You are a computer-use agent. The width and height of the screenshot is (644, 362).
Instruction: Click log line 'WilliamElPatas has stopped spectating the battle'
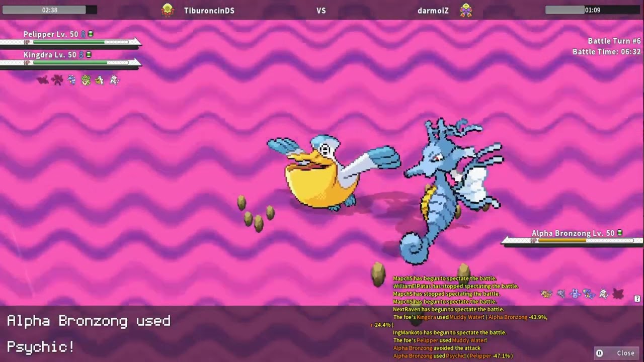pos(456,286)
